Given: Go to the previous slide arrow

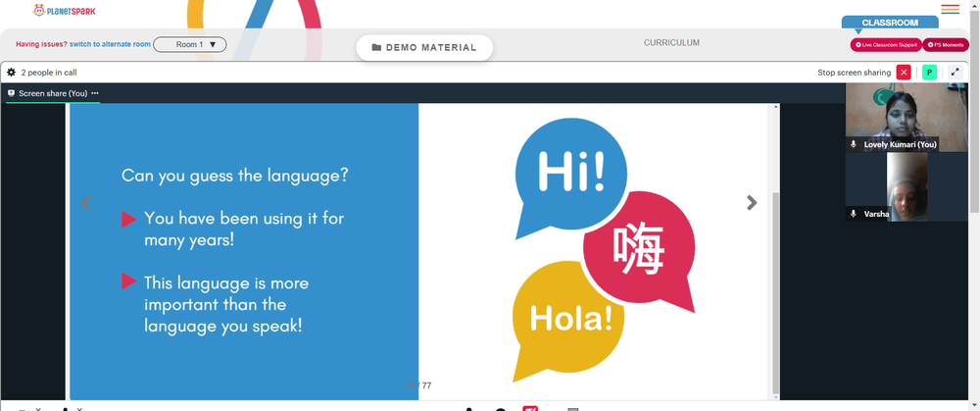Looking at the screenshot, I should coord(86,202).
